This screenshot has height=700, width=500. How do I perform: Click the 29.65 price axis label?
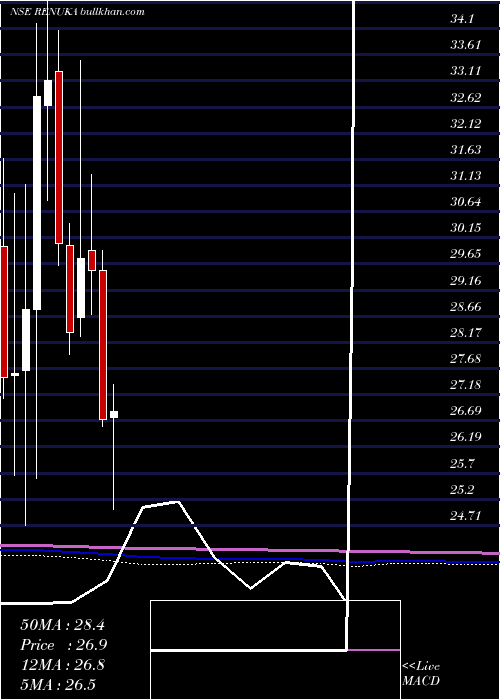tap(466, 254)
